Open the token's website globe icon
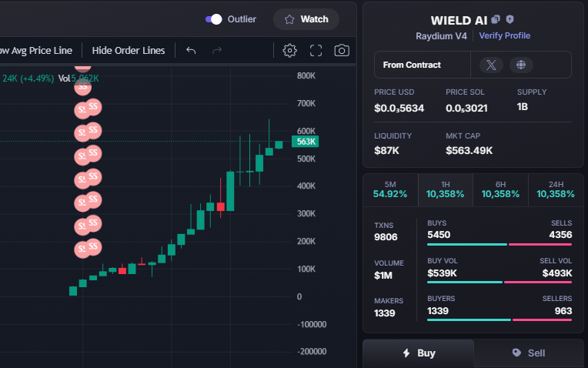Viewport: 588px width, 368px height. pyautogui.click(x=521, y=65)
